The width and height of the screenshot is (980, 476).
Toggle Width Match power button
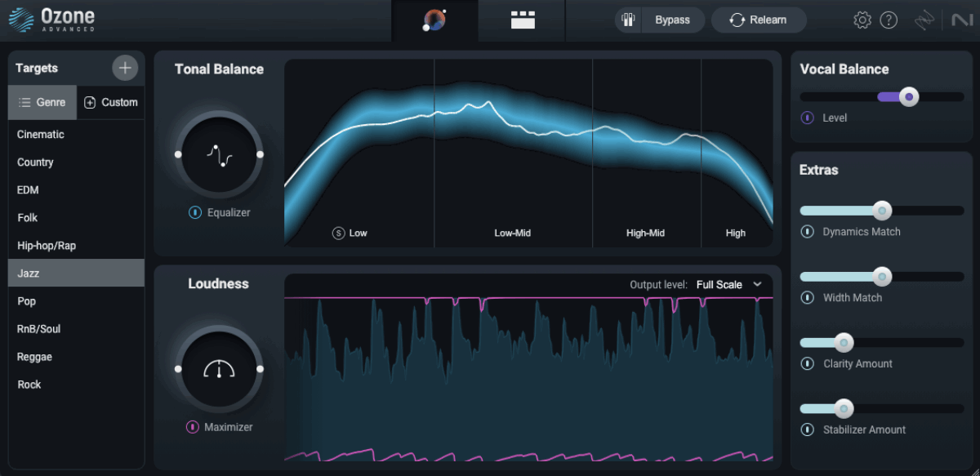[808, 298]
